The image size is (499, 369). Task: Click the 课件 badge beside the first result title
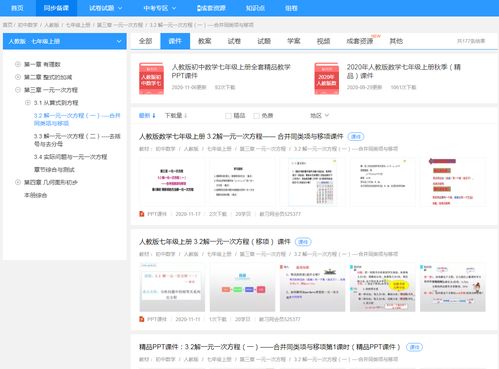[356, 136]
